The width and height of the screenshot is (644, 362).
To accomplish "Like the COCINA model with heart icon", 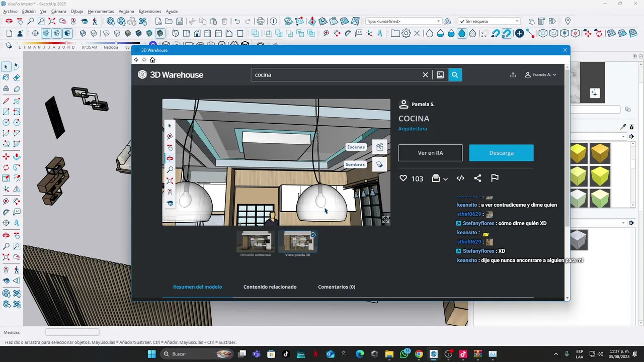I will pos(403,178).
